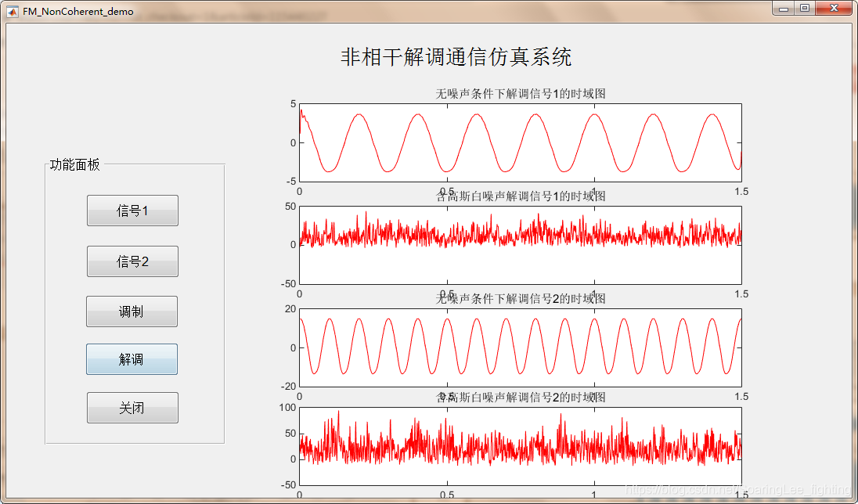Click the 含高斯白噪声解调信号2 noisy plot
Screen dimensions: 858x504
[521, 446]
